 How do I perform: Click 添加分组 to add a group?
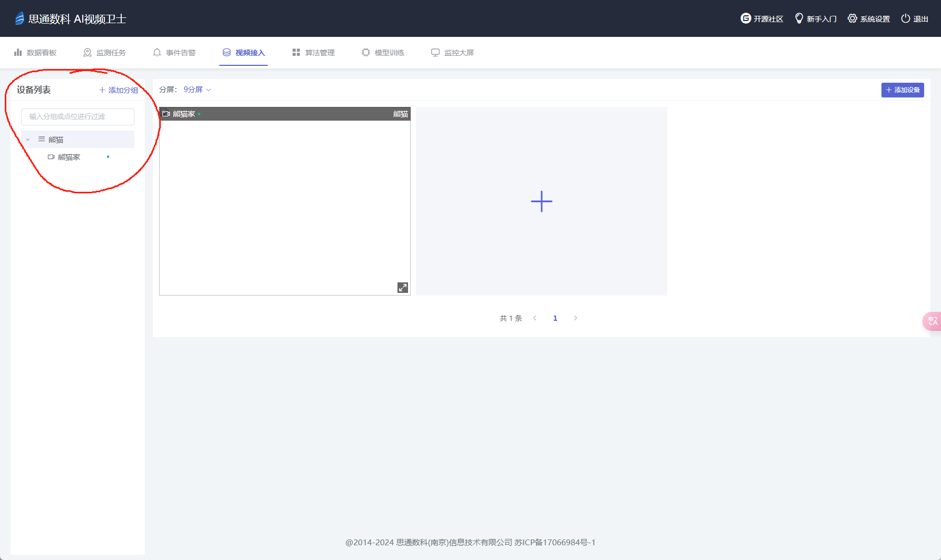pos(119,90)
